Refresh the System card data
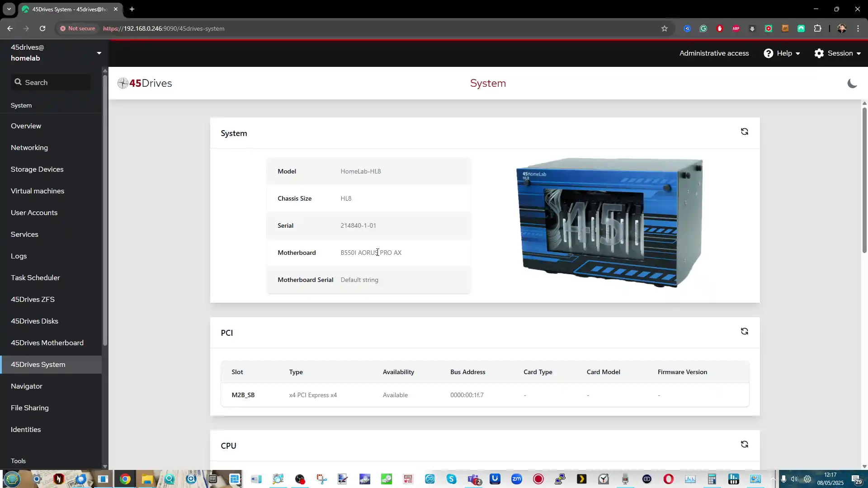Screen dimensions: 868x488 pyautogui.click(x=744, y=131)
